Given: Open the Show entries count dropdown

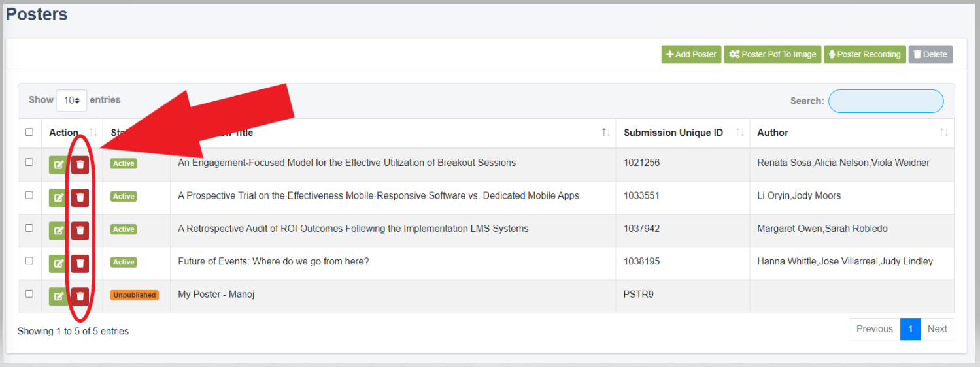Looking at the screenshot, I should tap(71, 101).
